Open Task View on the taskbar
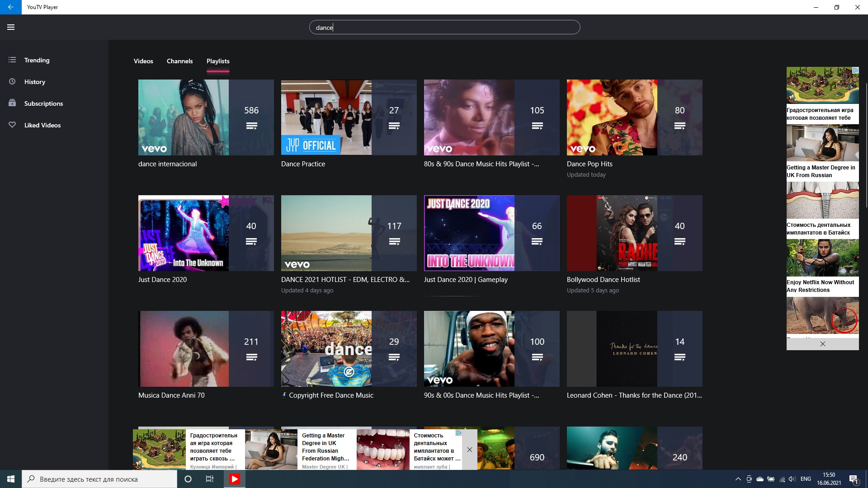Screen dimensions: 868x488 click(209, 479)
